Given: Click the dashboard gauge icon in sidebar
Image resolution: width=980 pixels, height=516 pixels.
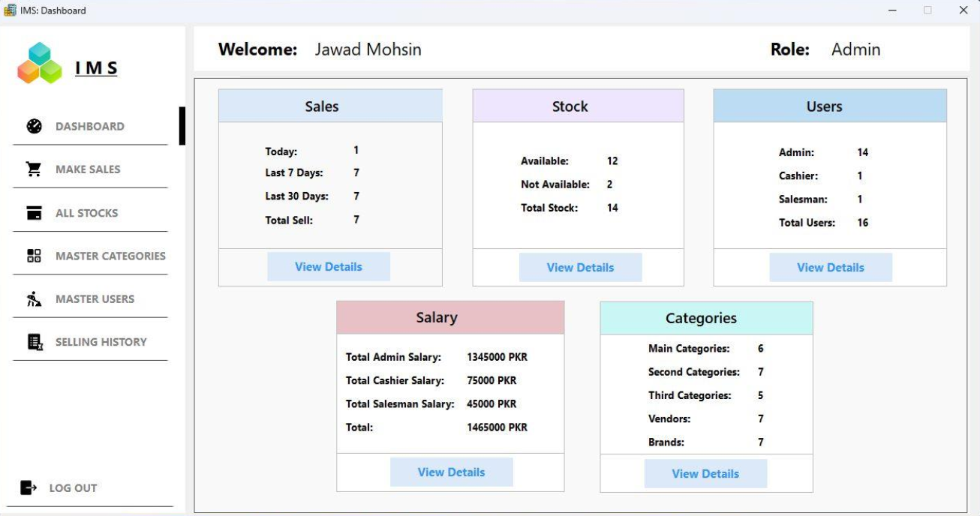Looking at the screenshot, I should pos(35,126).
